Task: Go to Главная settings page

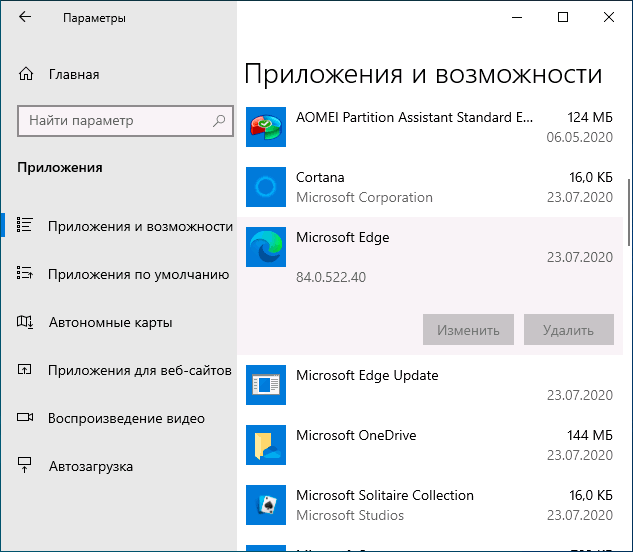Action: click(74, 74)
